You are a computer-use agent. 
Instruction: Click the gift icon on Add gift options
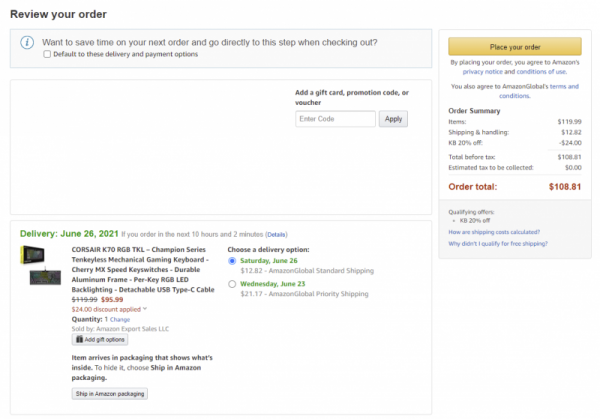[79, 339]
